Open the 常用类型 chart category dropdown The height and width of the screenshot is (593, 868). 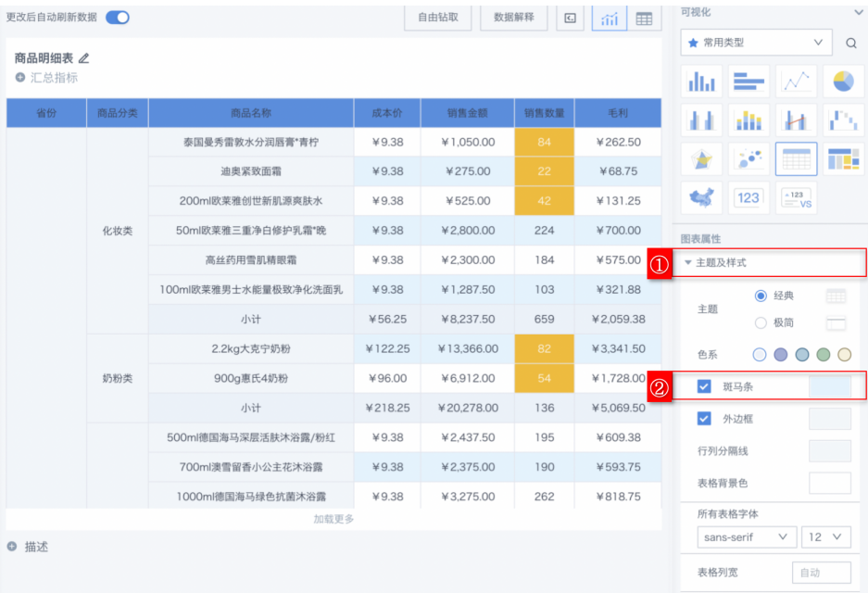click(756, 43)
